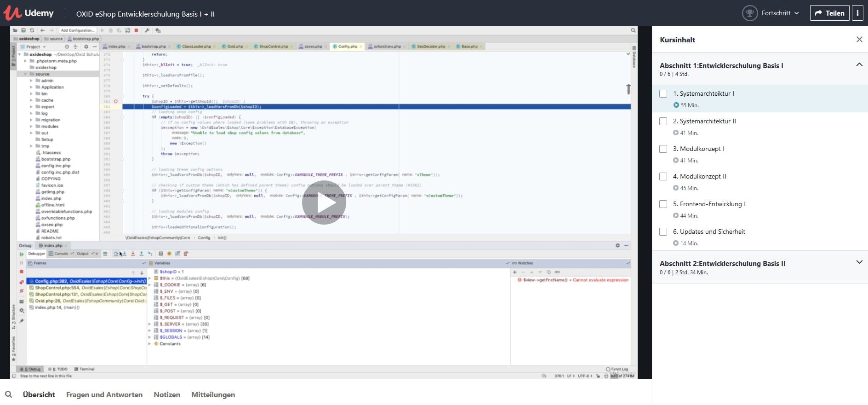Viewport: 868px width, 405px height.
Task: Mark Systemarchitektur II as complete
Action: point(663,121)
